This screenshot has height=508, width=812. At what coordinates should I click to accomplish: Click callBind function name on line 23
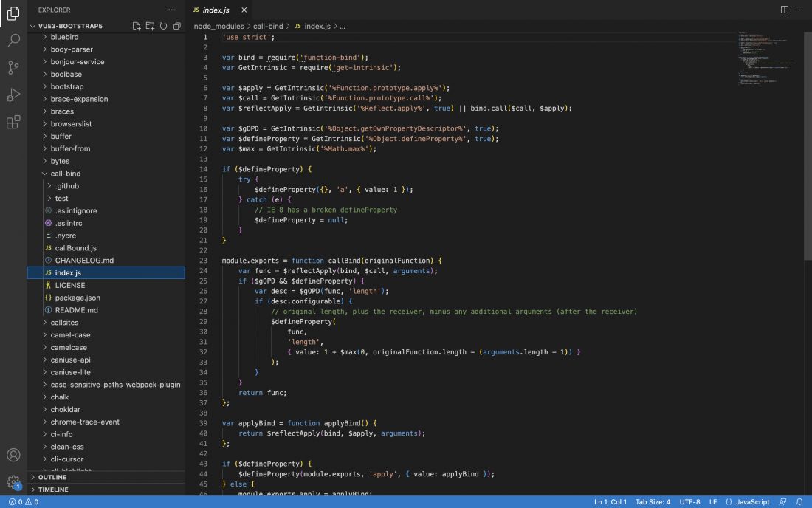tap(344, 261)
